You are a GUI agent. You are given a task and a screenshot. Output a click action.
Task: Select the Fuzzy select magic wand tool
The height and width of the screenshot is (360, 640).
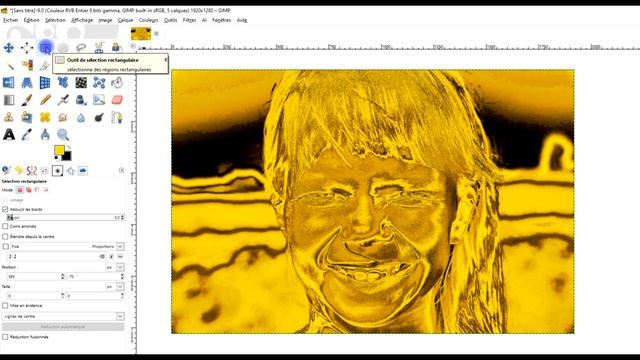pyautogui.click(x=9, y=65)
